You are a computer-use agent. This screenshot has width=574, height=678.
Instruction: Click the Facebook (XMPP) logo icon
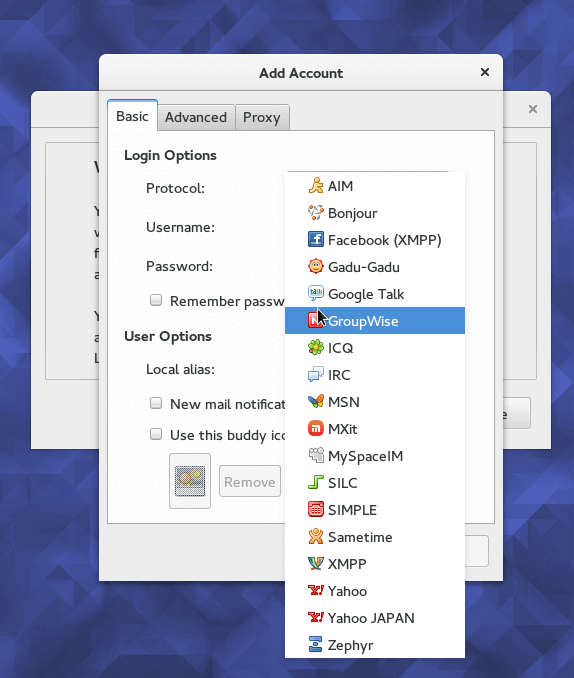(x=316, y=239)
